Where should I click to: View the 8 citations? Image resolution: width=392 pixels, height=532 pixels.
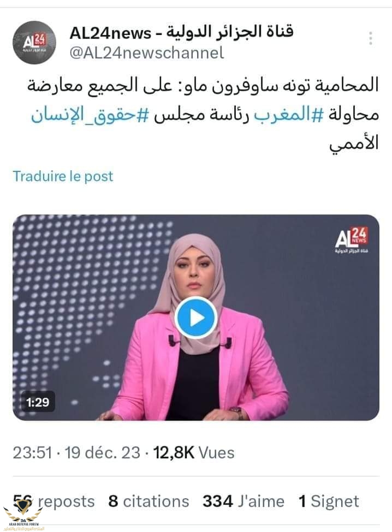click(149, 501)
